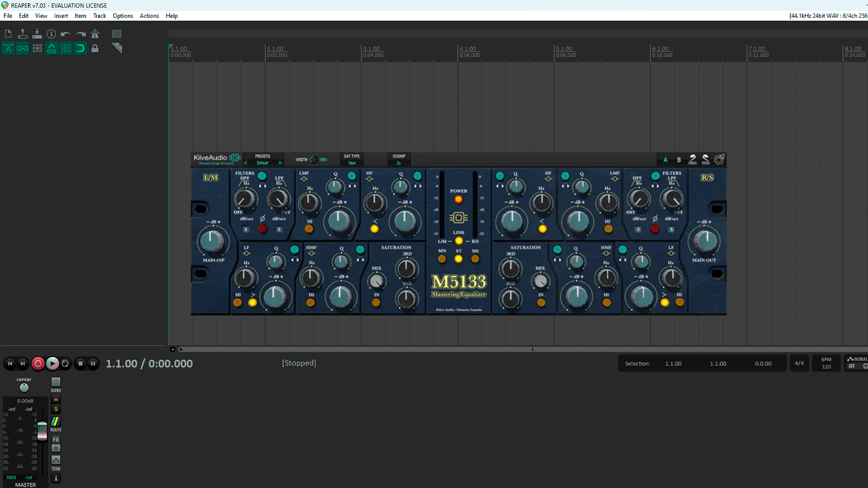
Task: Open R/S HPF dB/oct slope selector
Action: pyautogui.click(x=639, y=229)
